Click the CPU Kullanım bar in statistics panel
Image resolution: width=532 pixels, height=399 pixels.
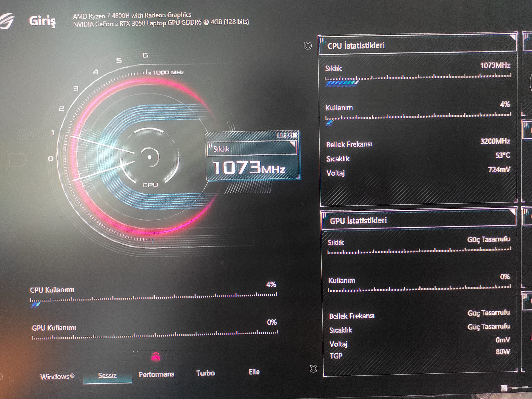click(x=418, y=119)
